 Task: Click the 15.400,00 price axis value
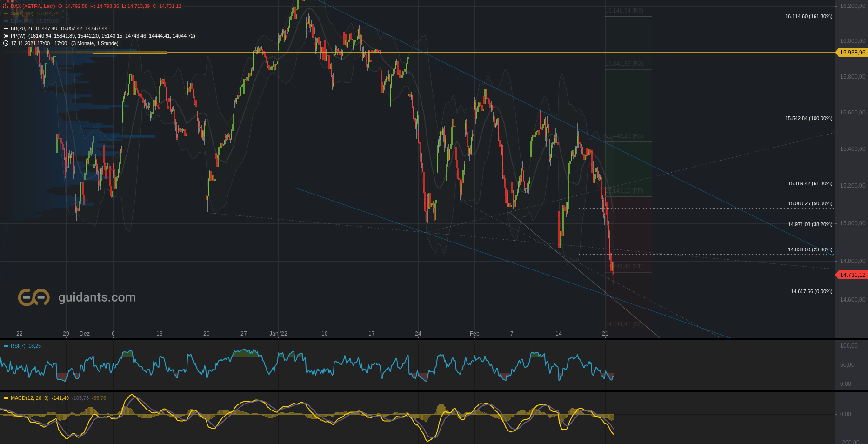point(853,149)
